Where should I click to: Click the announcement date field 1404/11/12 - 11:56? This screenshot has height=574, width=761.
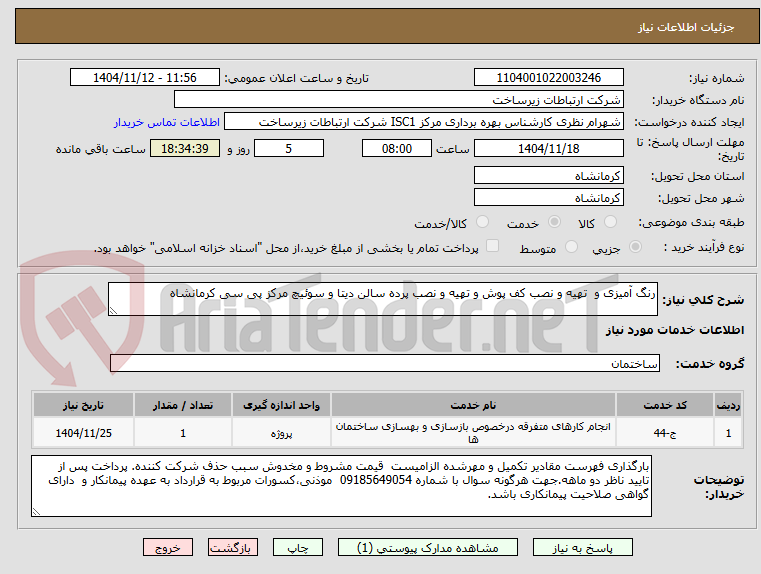145,78
